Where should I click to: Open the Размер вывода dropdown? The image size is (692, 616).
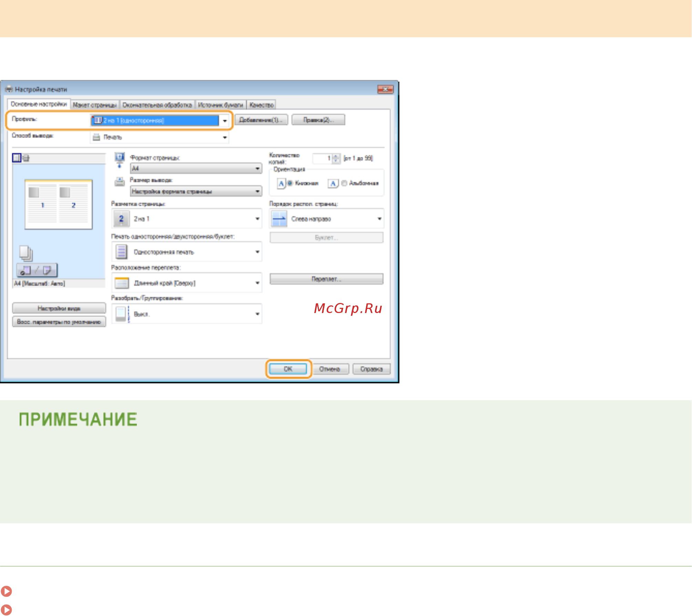point(196,191)
